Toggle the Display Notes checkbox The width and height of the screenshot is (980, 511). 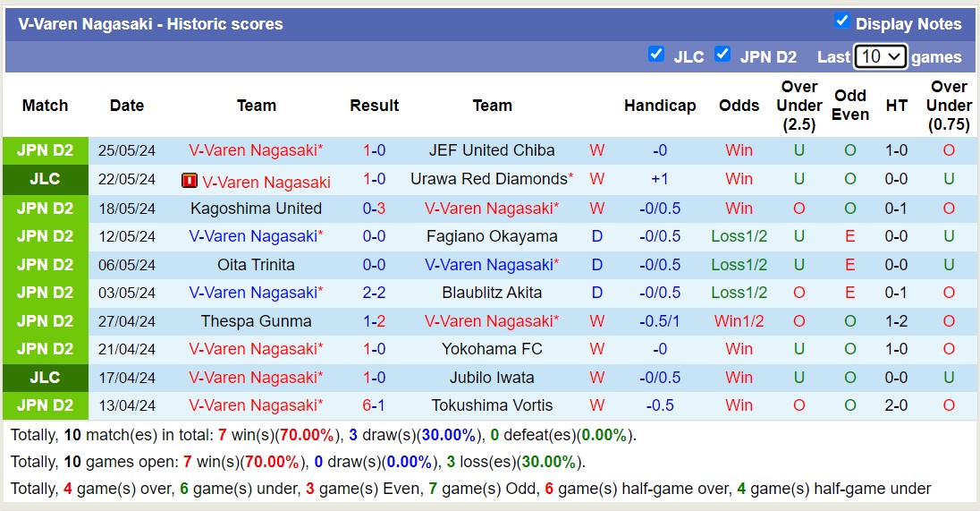(x=841, y=21)
